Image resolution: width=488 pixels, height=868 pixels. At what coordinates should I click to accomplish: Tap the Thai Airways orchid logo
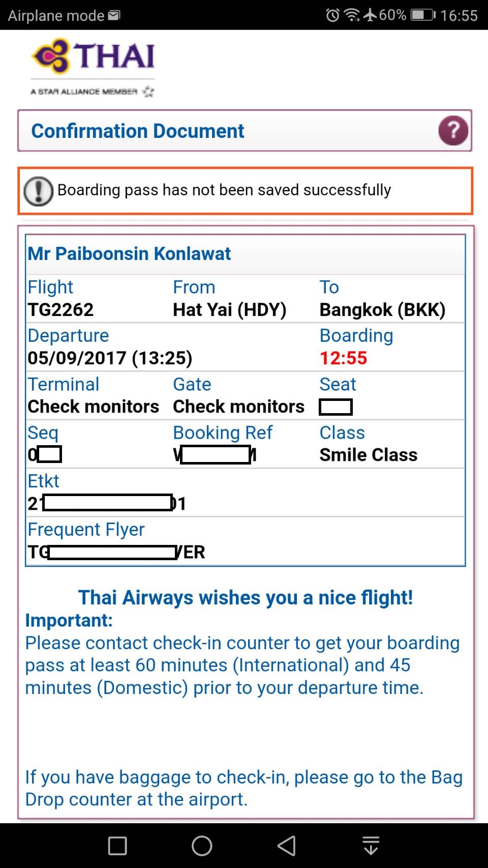tap(50, 55)
